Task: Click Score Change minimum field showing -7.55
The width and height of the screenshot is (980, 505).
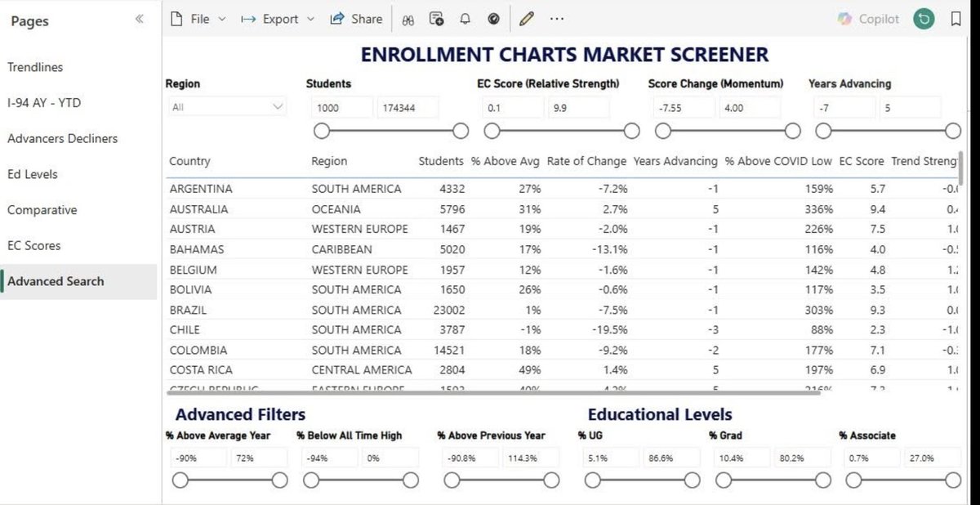Action: (684, 107)
